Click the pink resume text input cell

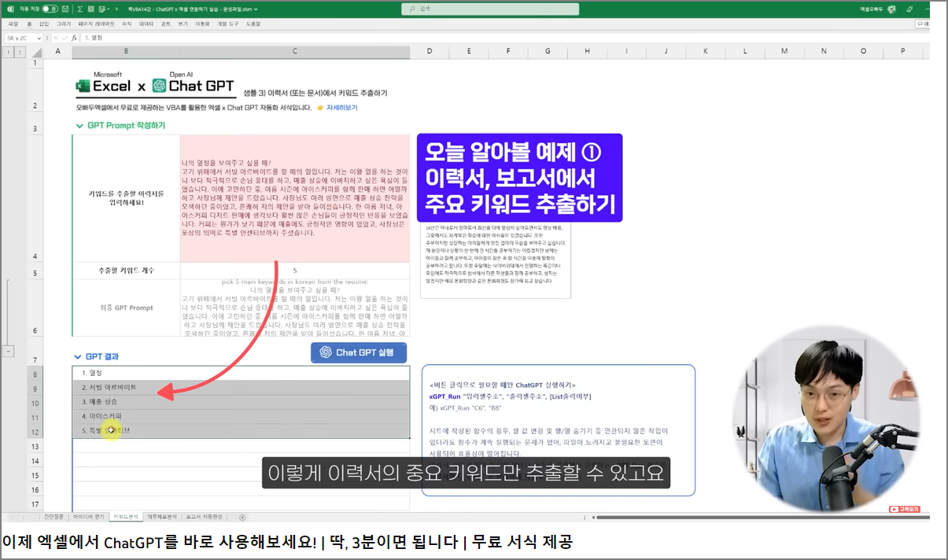tap(295, 199)
